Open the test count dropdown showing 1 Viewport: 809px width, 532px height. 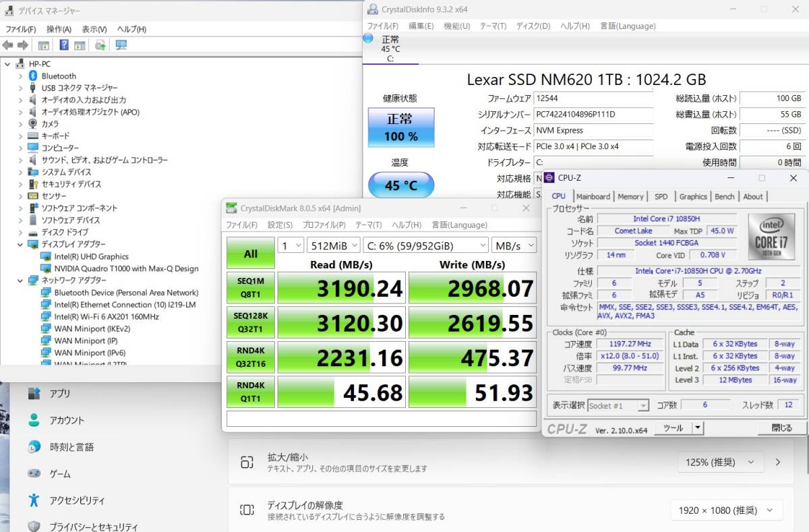(291, 245)
